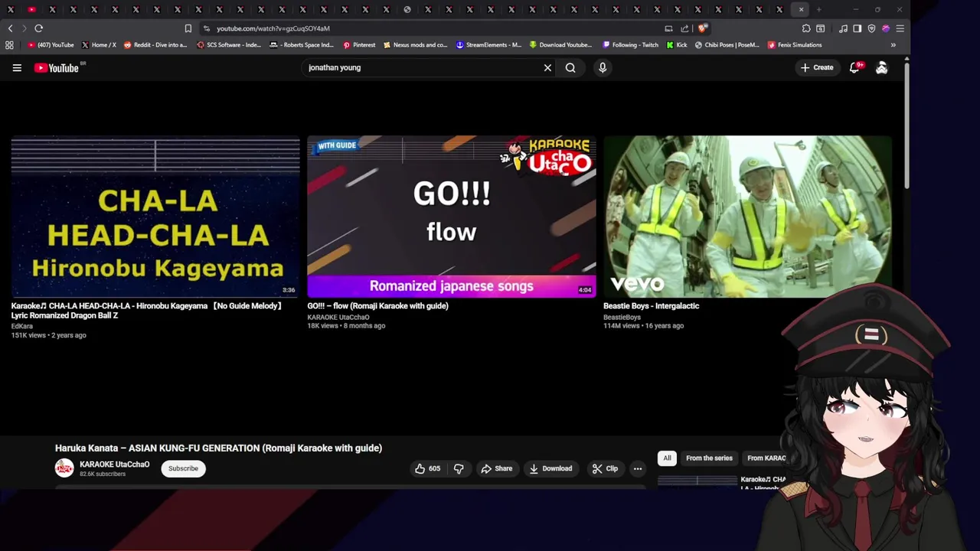The width and height of the screenshot is (980, 551).
Task: Click the Create button in YouTube header
Action: point(816,67)
